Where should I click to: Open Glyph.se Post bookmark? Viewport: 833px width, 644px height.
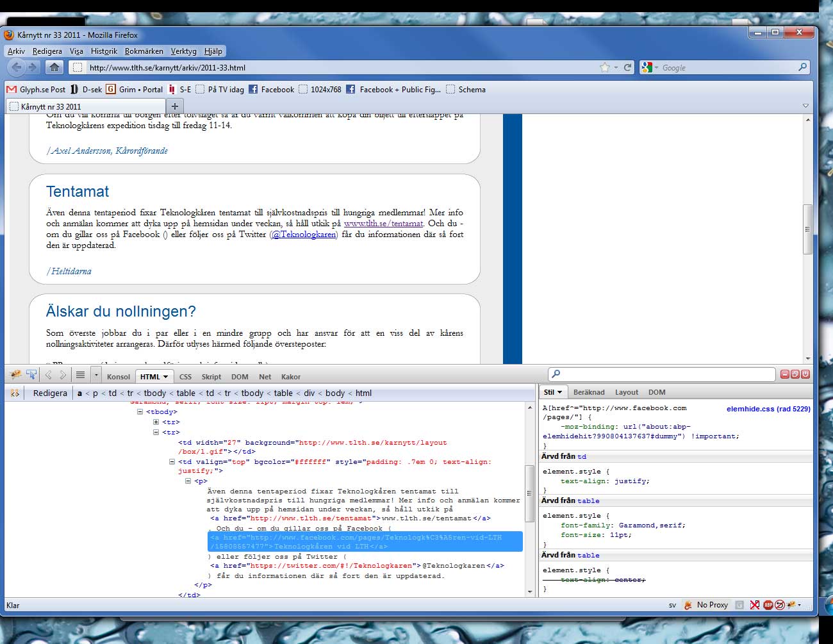(36, 90)
